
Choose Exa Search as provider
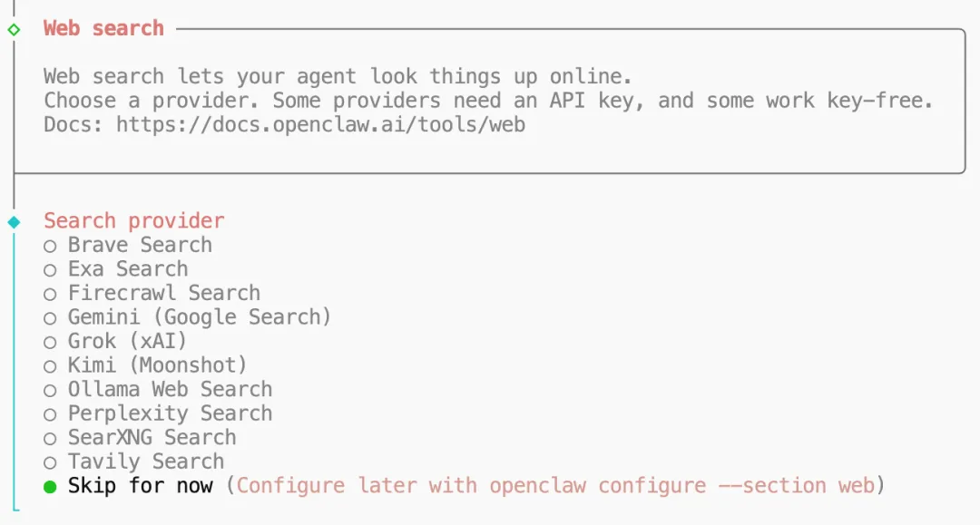50,270
